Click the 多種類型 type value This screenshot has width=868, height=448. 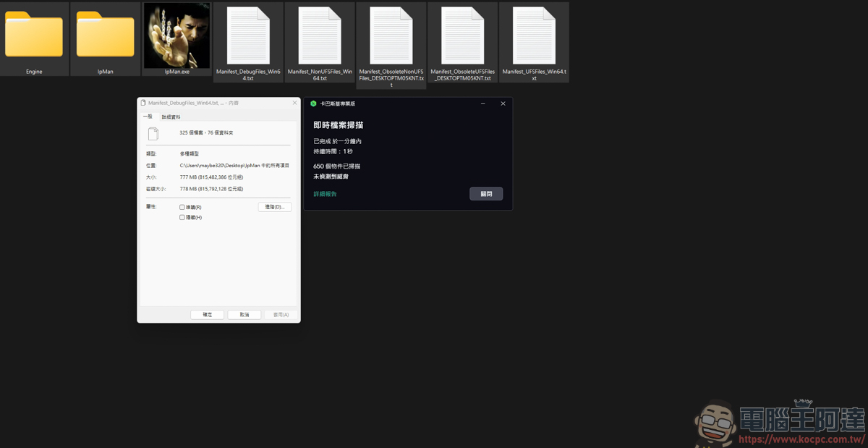click(189, 154)
